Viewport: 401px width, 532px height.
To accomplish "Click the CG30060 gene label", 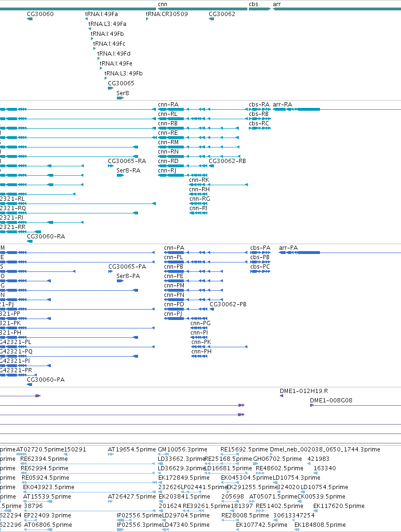I will click(x=40, y=14).
